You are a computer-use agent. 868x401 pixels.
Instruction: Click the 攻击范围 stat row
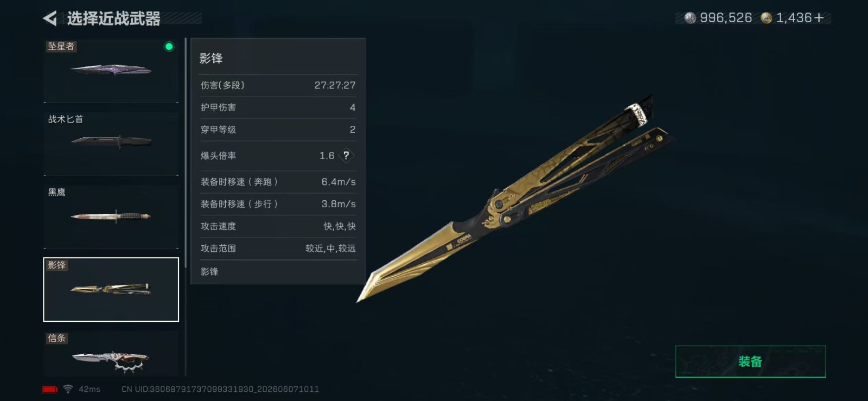(278, 249)
